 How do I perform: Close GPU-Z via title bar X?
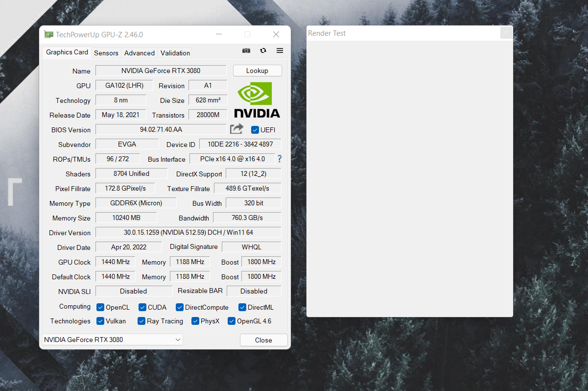pos(276,34)
